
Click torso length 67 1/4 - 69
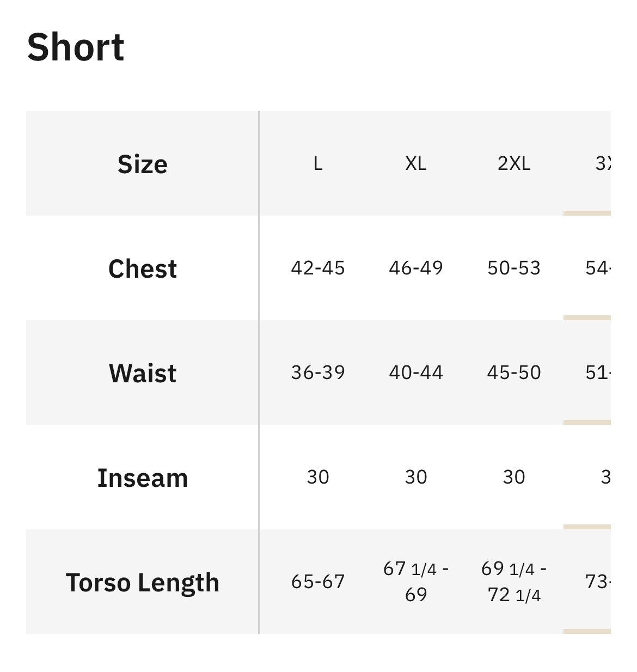(x=416, y=582)
